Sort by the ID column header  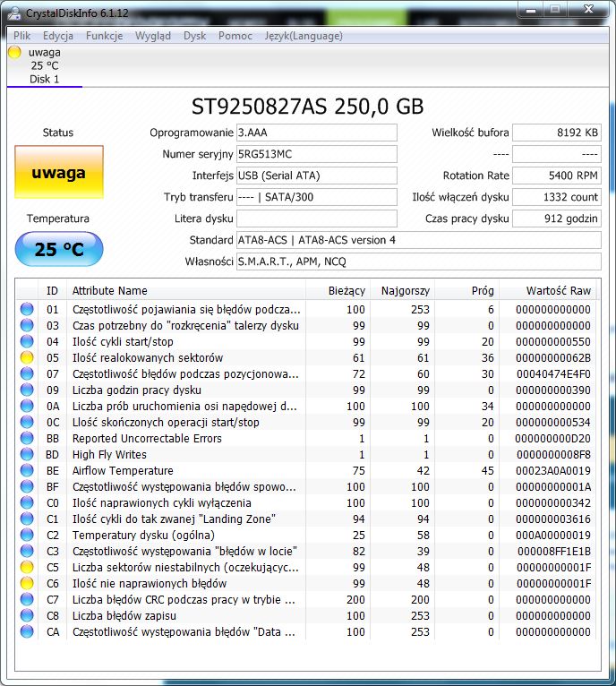coord(52,290)
